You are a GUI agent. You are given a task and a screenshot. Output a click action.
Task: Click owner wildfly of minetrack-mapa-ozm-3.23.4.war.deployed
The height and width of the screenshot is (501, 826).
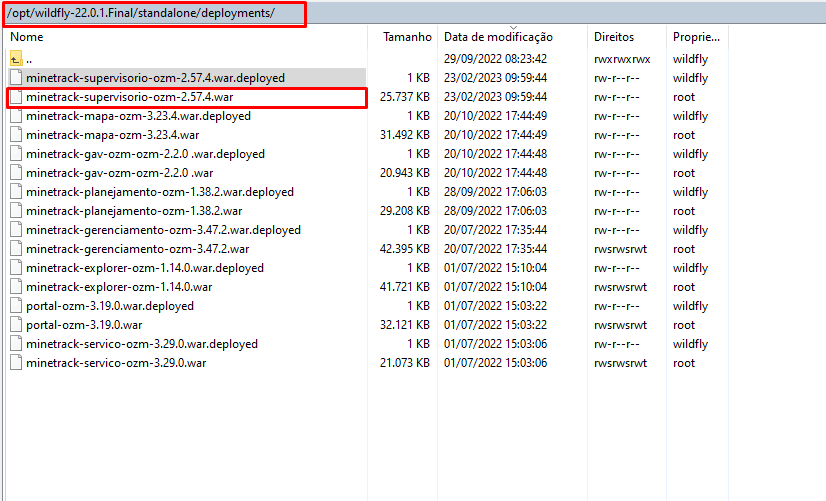click(x=690, y=116)
